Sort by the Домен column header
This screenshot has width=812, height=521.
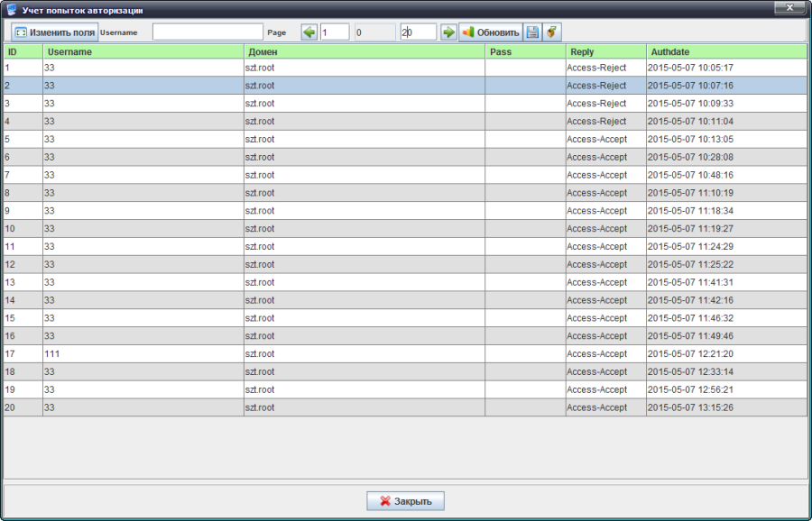[364, 51]
